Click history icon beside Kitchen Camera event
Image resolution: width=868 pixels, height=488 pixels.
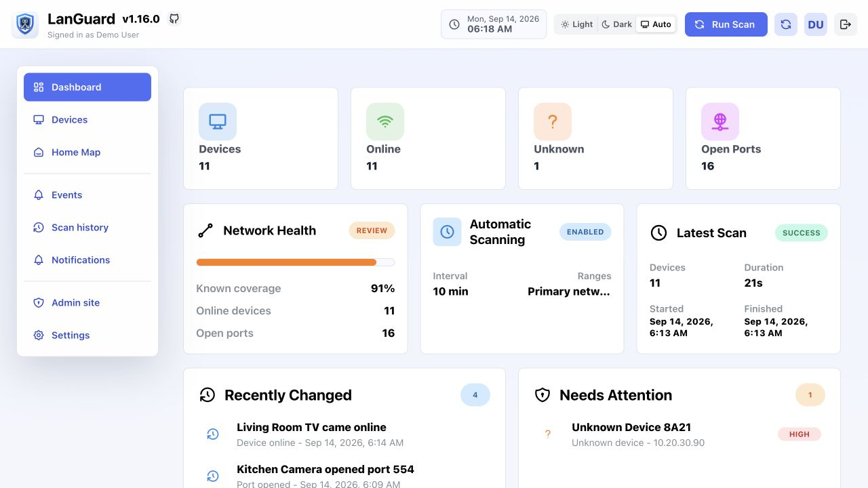213,476
